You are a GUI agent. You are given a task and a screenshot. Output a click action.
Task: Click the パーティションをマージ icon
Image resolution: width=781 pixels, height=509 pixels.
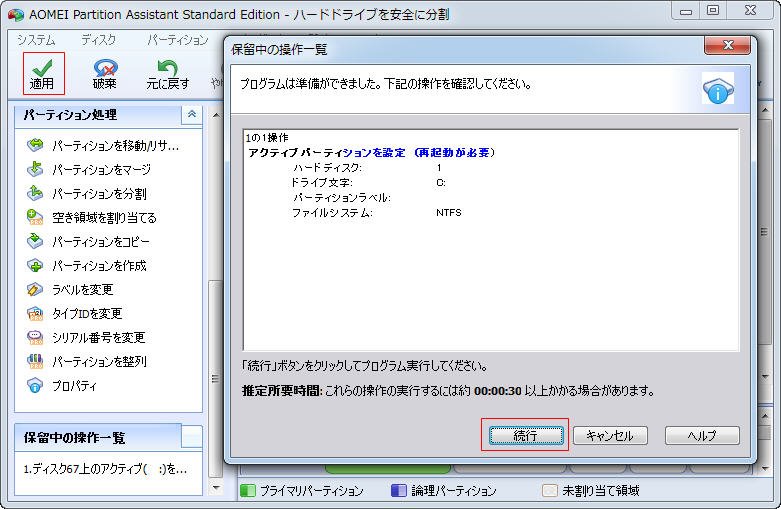[x=35, y=169]
